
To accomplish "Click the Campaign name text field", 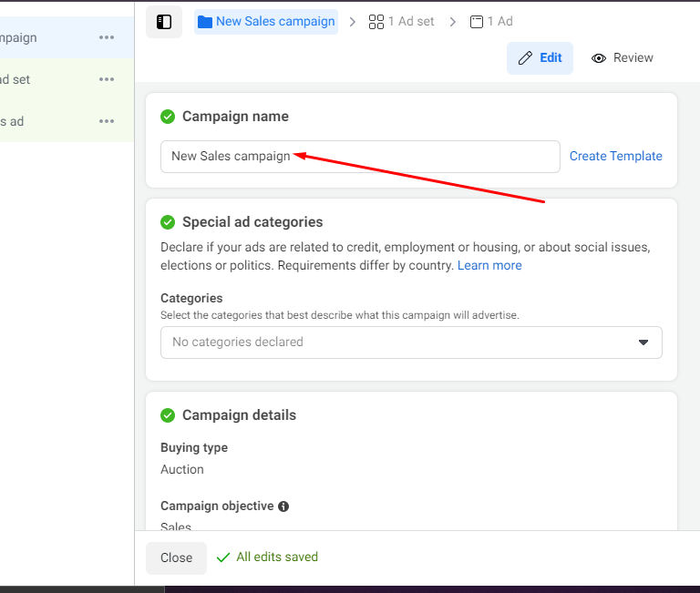I will tap(360, 157).
